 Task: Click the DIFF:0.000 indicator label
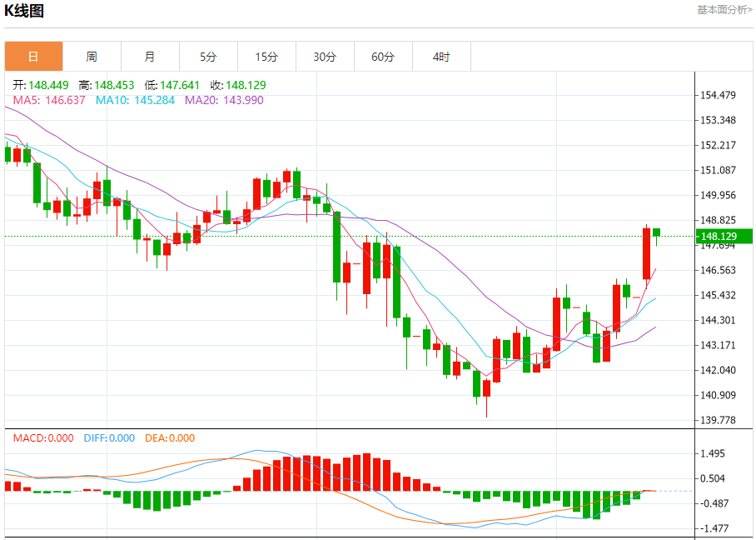coord(109,438)
